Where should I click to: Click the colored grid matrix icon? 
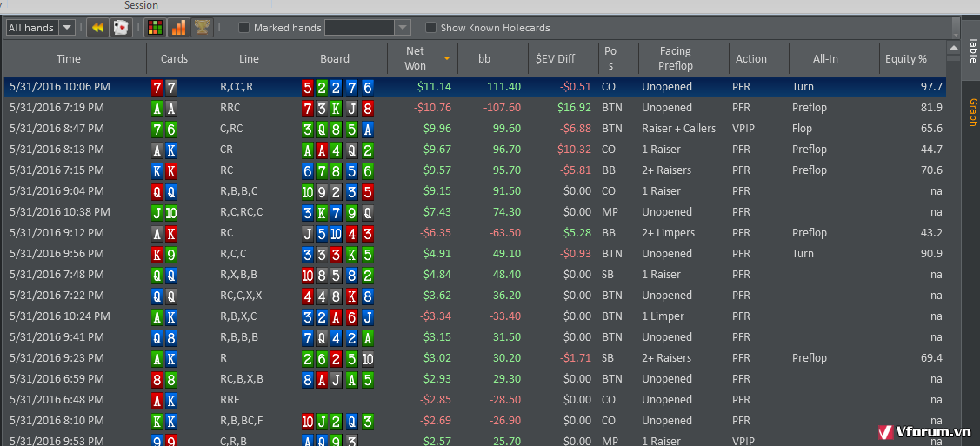pyautogui.click(x=154, y=28)
